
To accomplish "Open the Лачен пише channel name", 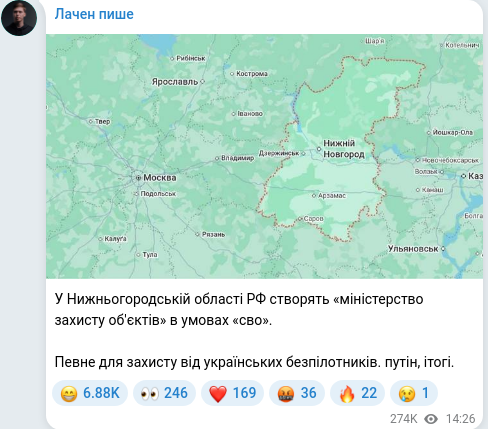I will pos(94,14).
